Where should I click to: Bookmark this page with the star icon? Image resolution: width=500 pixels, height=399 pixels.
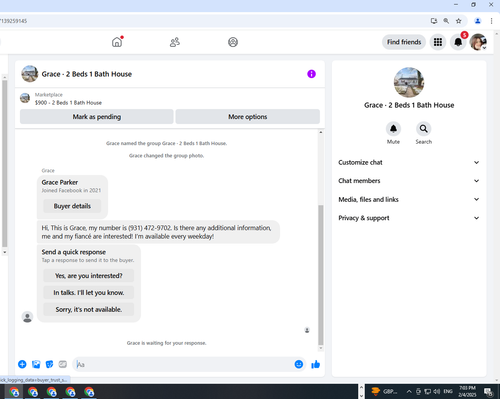[459, 21]
